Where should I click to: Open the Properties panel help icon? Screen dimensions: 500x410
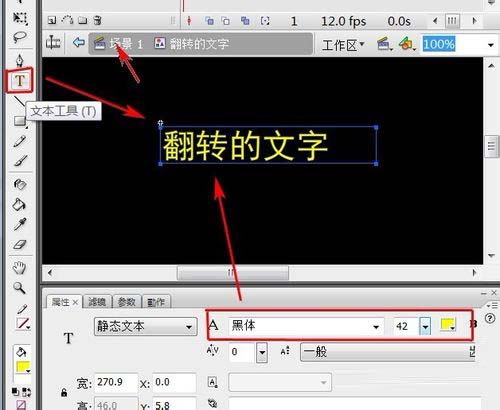[x=490, y=319]
